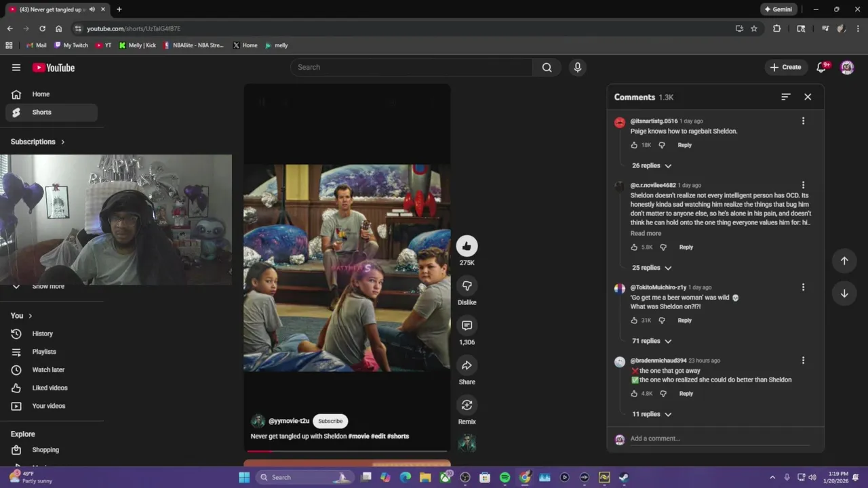Open Shopping under Explore

(52, 450)
